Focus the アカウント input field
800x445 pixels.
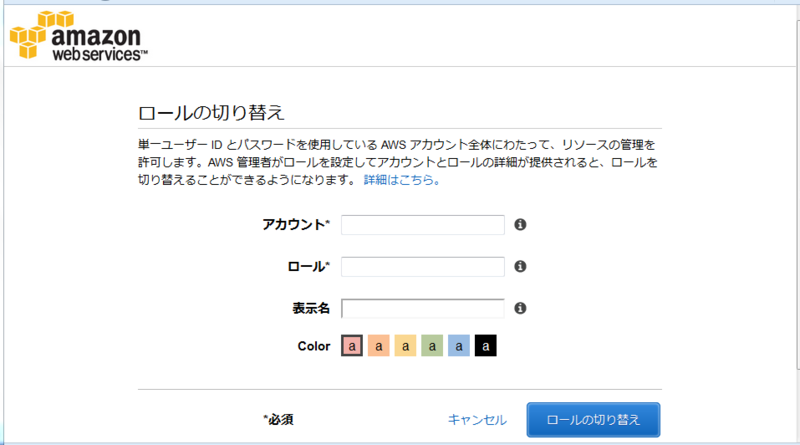pyautogui.click(x=422, y=225)
